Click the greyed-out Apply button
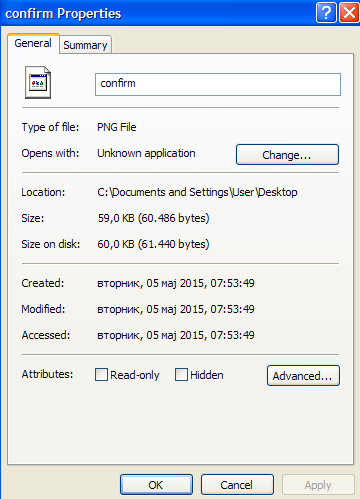The image size is (360, 499). tap(318, 485)
